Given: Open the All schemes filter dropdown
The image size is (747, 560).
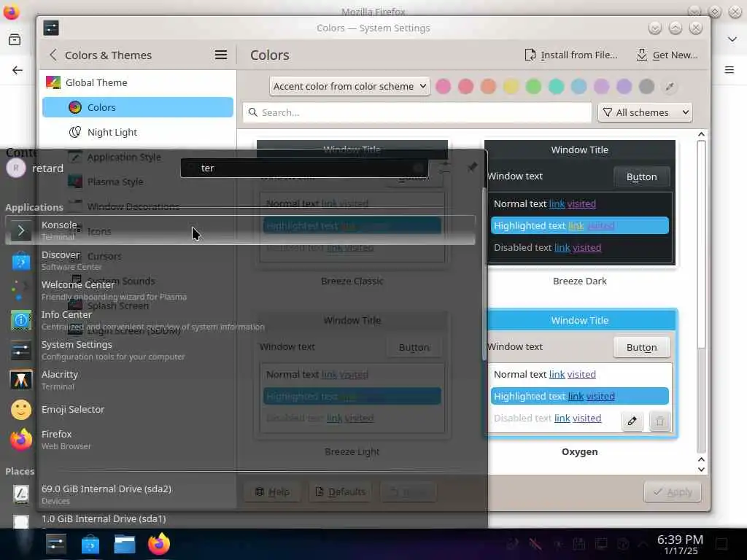Looking at the screenshot, I should coord(645,112).
